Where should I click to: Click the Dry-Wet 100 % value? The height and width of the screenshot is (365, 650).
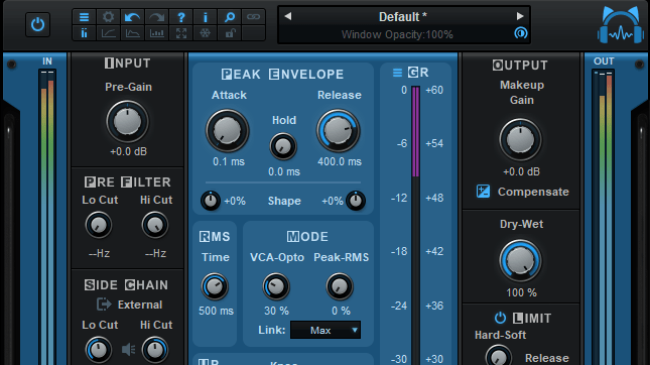coord(521,292)
